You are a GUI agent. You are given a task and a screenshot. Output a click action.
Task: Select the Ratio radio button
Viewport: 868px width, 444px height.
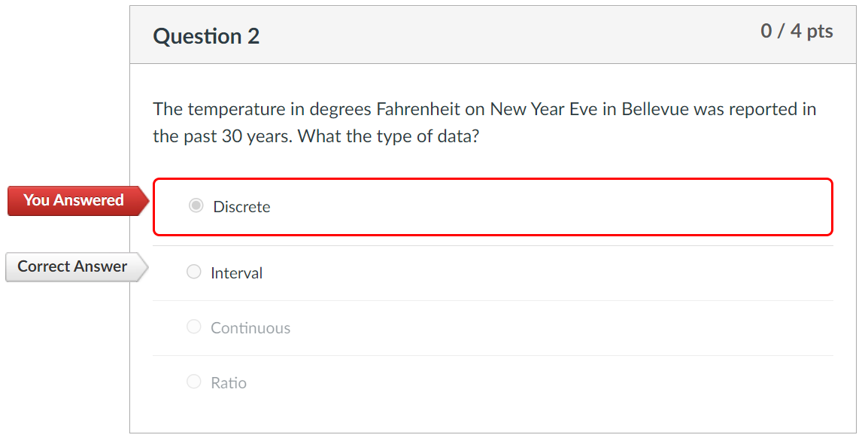click(x=193, y=381)
